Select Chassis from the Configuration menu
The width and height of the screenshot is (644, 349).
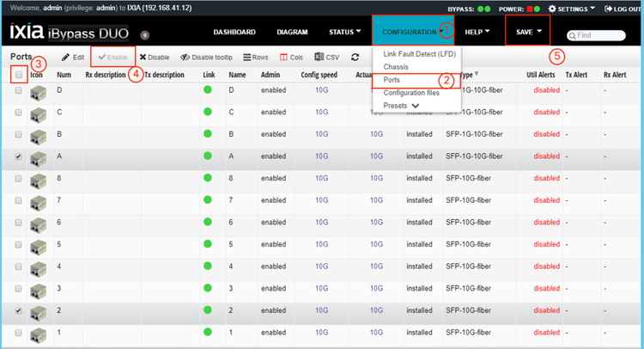[396, 66]
